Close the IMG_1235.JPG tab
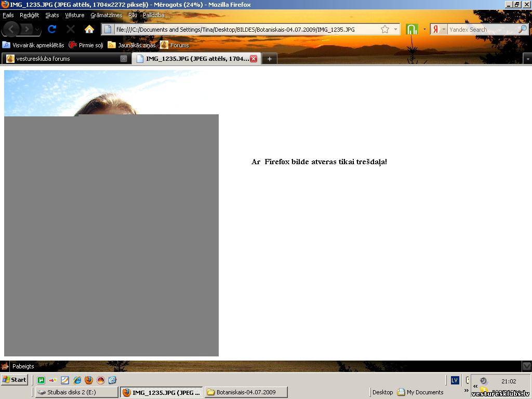This screenshot has height=399, width=532. (x=254, y=59)
